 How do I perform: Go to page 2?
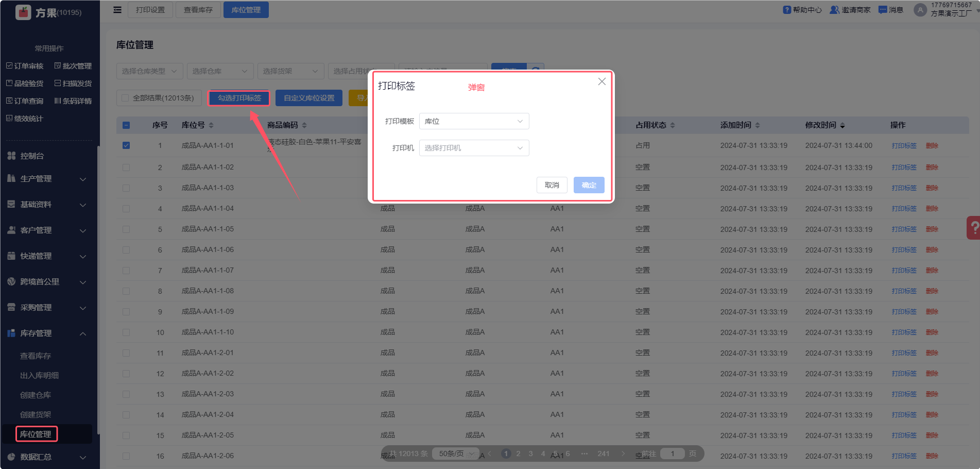[518, 454]
